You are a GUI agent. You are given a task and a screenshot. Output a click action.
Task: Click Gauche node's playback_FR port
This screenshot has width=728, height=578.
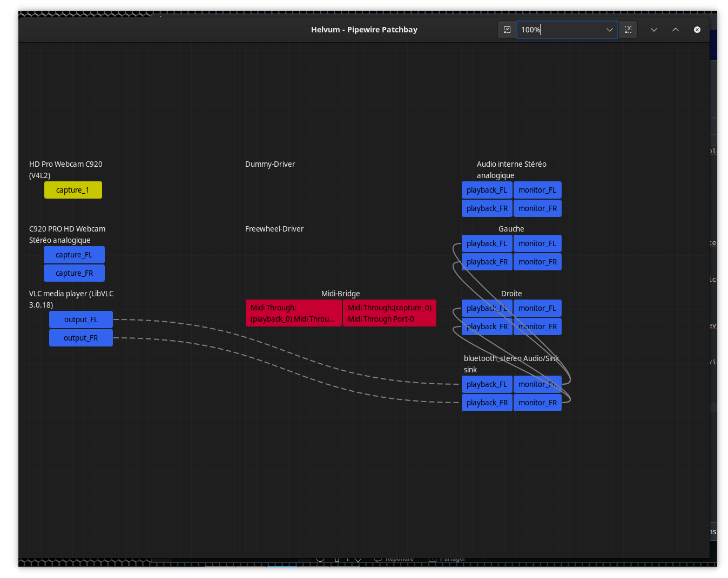point(487,262)
